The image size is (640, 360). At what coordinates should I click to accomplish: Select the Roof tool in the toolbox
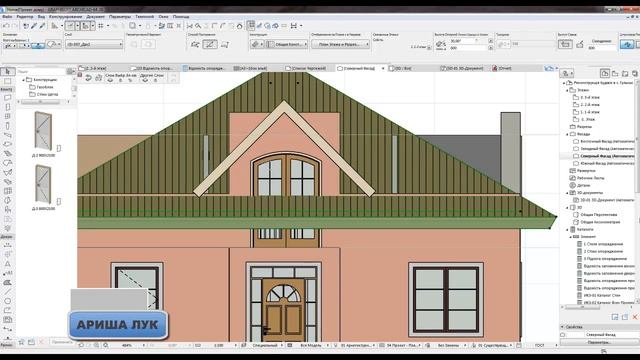(7, 163)
